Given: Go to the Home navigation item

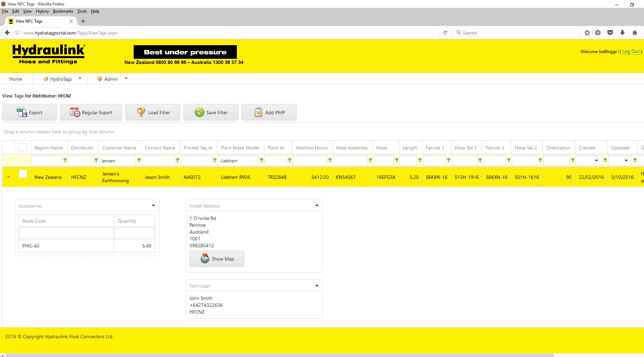Looking at the screenshot, I should point(16,79).
